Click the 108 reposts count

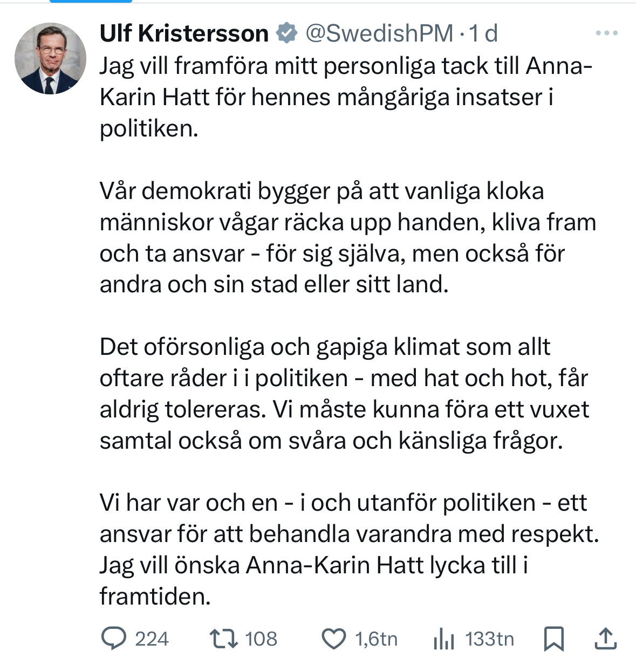coord(261,639)
